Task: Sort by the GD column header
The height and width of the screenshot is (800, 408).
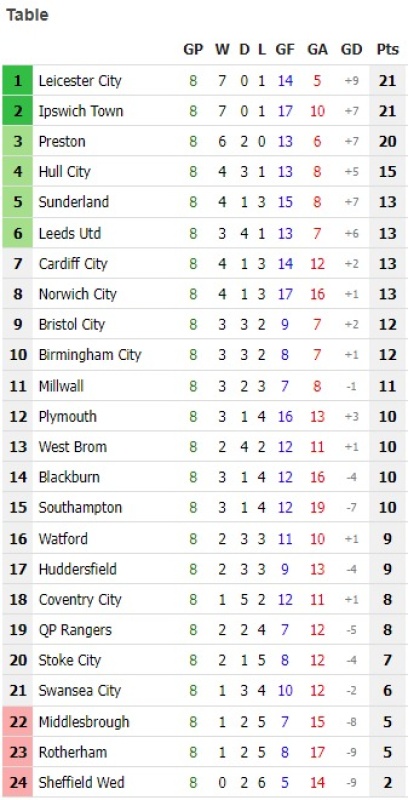Action: click(x=351, y=49)
